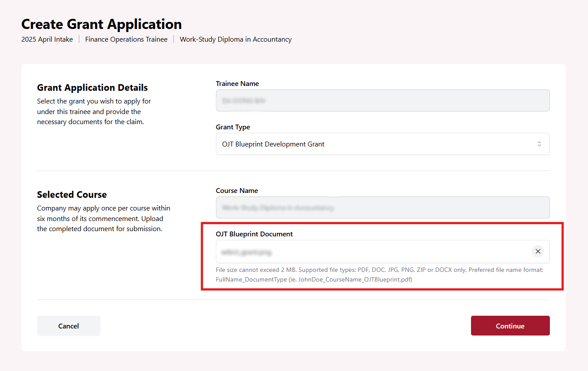Click the OJT Blueprint Document label
Screen dimensions: 588x371
(254, 234)
